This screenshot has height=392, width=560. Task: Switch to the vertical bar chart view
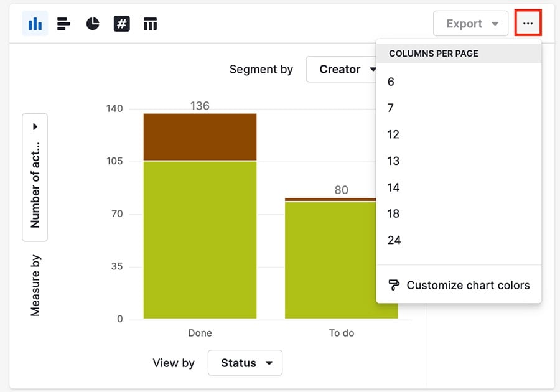[x=34, y=23]
